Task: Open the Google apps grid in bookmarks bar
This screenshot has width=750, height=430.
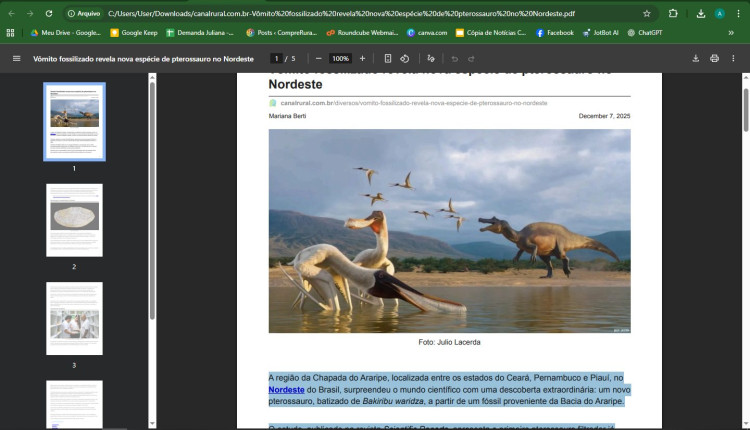Action: tap(11, 33)
